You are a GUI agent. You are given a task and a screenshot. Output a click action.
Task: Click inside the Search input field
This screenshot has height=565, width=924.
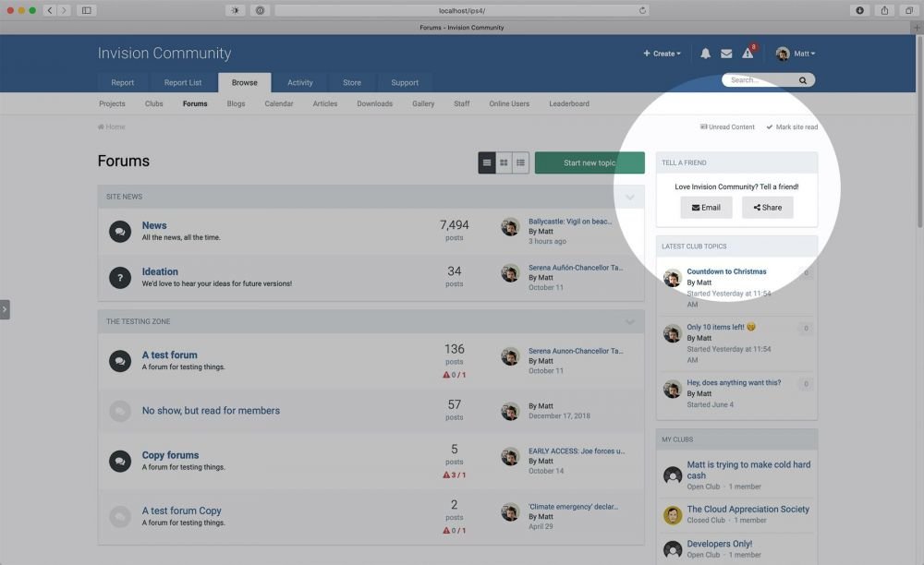[760, 81]
